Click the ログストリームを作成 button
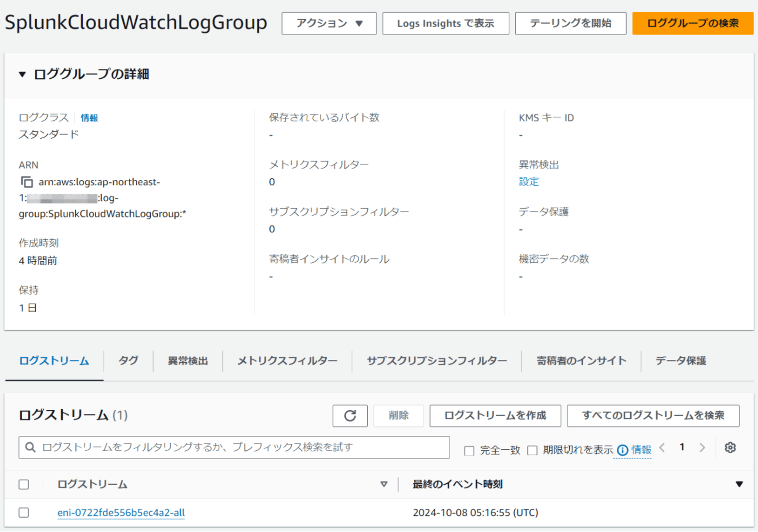This screenshot has height=532, width=758. tap(495, 416)
